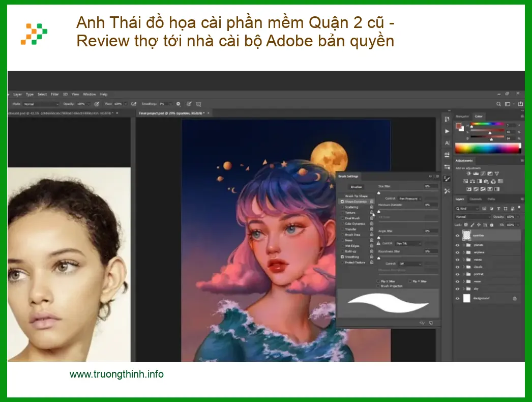Toggle live brush tip preview icon
The width and height of the screenshot is (532, 402).
click(422, 323)
